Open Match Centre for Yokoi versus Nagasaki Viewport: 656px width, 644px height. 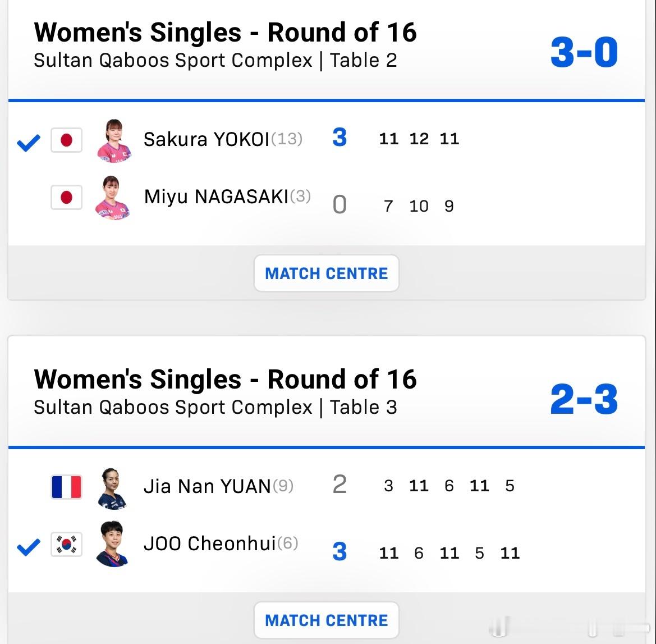326,273
